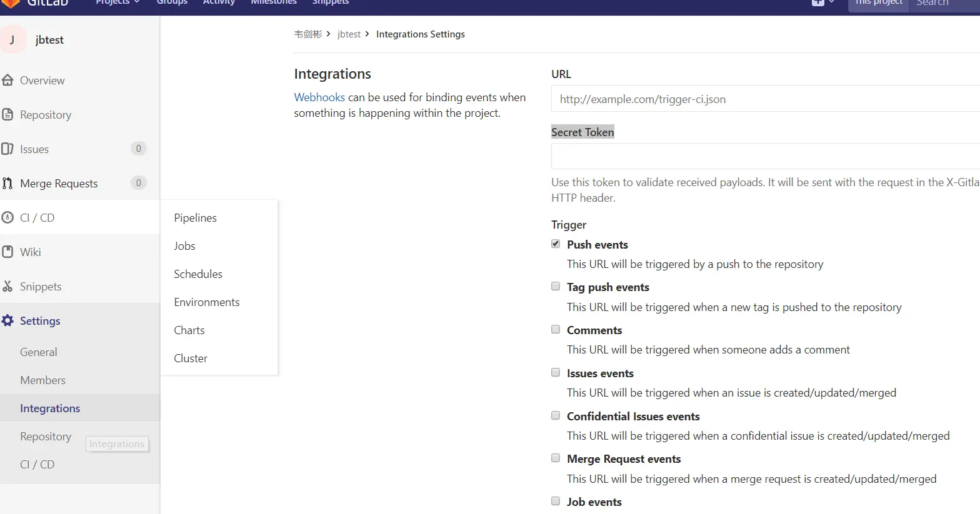Click the jbtest project avatar letter J
The width and height of the screenshot is (980, 514).
[x=12, y=39]
